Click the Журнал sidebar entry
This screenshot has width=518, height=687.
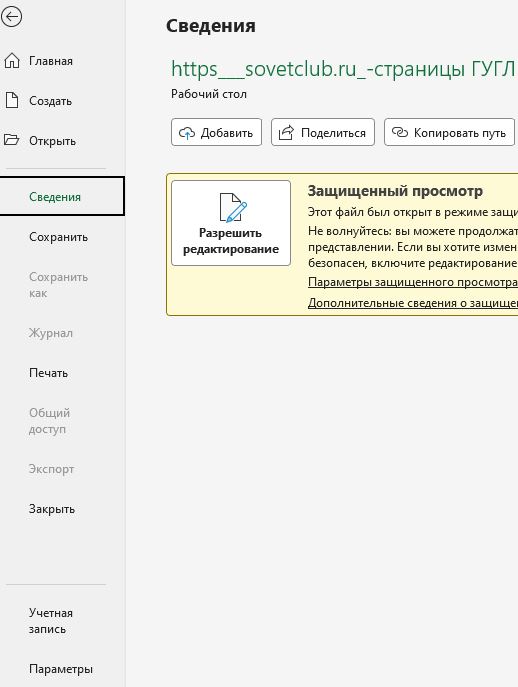[x=51, y=333]
